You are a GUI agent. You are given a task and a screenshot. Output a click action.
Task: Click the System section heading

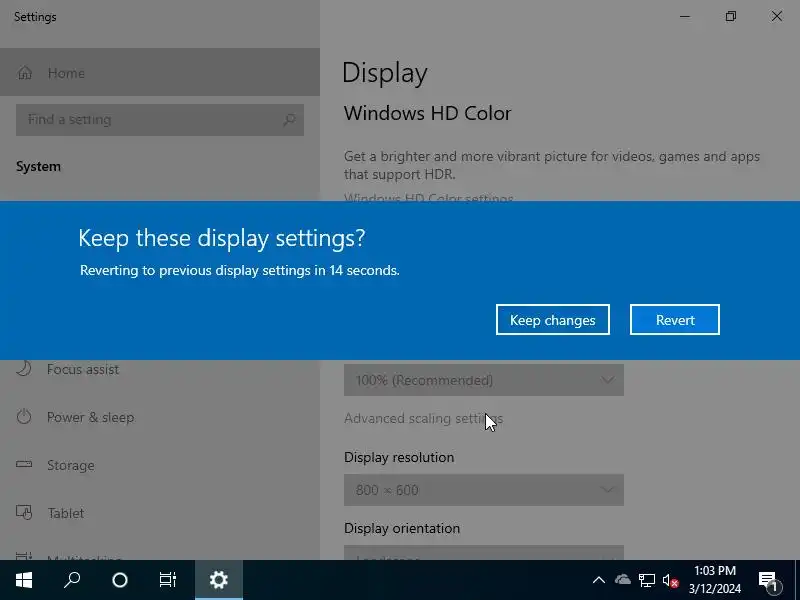38,166
